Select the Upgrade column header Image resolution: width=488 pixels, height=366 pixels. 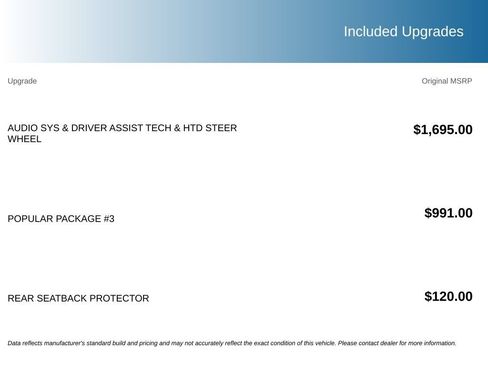pos(22,81)
